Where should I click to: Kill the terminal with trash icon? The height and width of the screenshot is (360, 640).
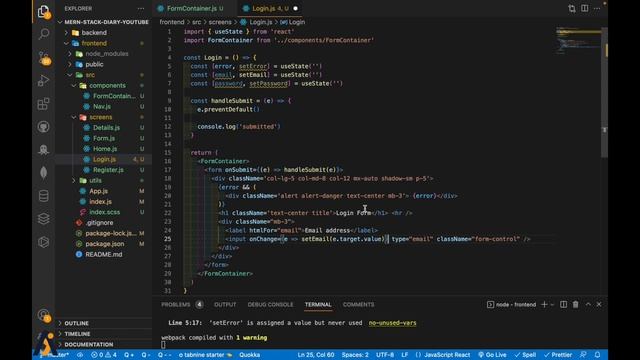[x=576, y=304]
